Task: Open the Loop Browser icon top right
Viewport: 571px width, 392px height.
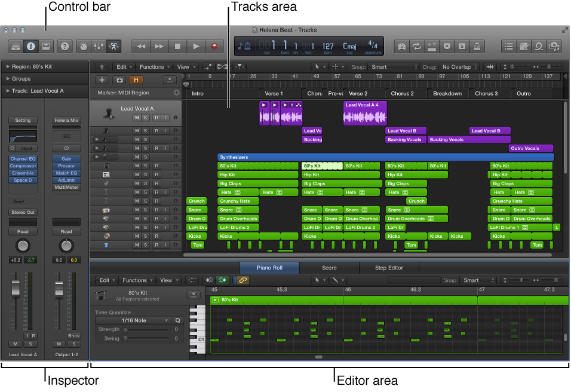Action: pyautogui.click(x=539, y=46)
